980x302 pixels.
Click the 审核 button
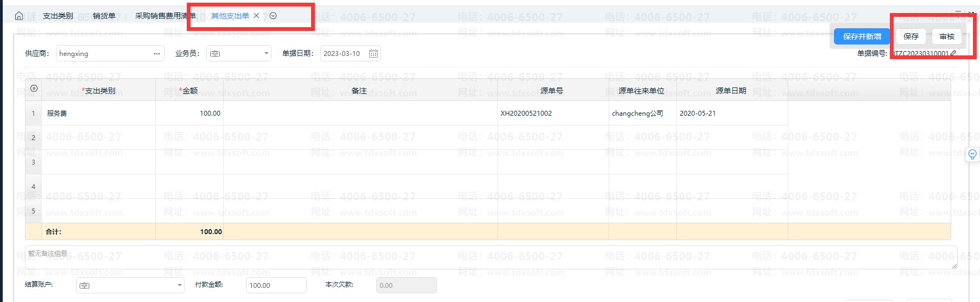pos(946,36)
